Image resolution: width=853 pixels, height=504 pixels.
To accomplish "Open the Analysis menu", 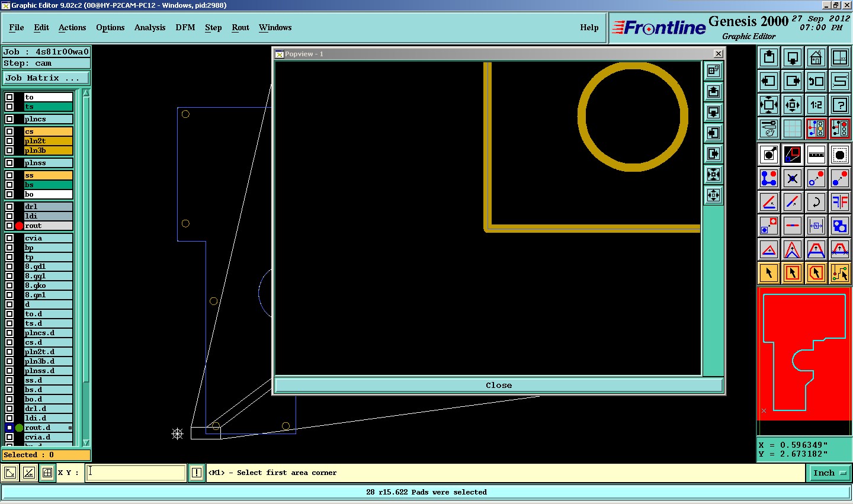I will (x=150, y=27).
